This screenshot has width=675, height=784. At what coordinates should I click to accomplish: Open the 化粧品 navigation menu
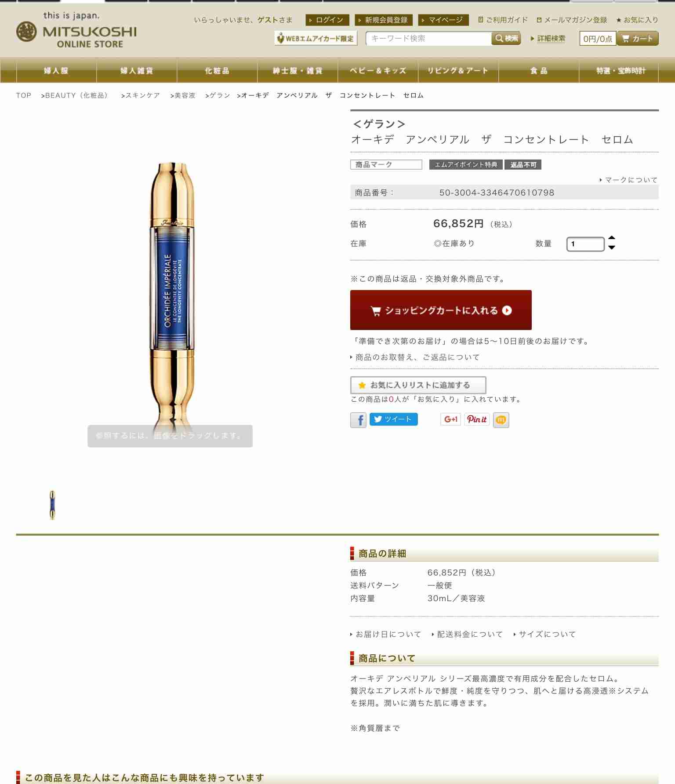pyautogui.click(x=217, y=71)
